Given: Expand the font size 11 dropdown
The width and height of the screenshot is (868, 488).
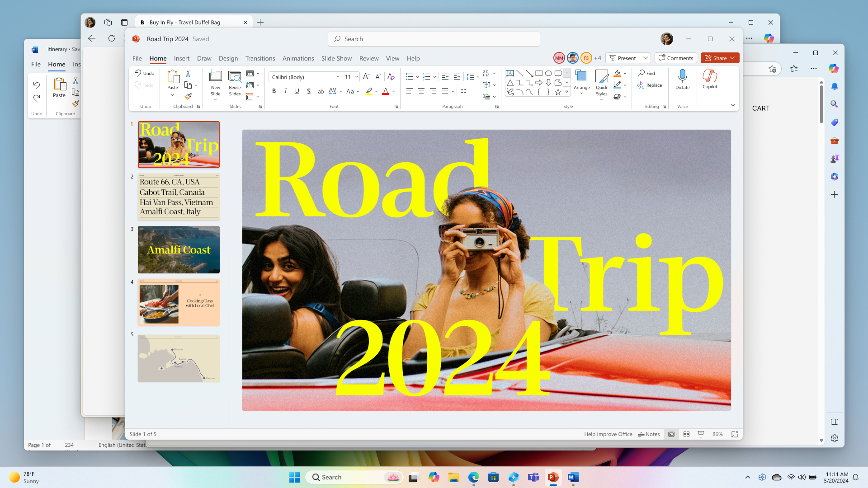Looking at the screenshot, I should (357, 77).
